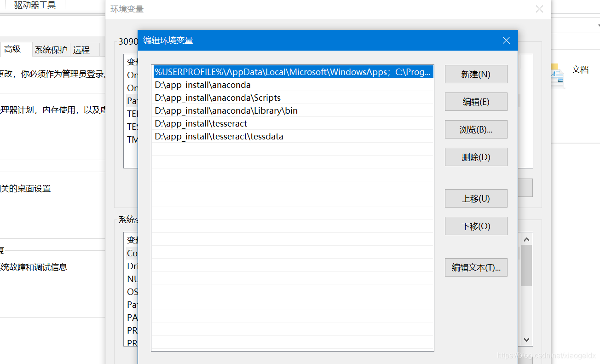The width and height of the screenshot is (600, 364).
Task: Select the D:\app_install\anaconda entry
Action: pos(293,85)
